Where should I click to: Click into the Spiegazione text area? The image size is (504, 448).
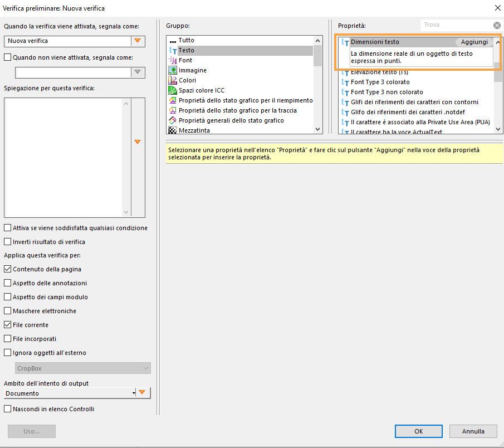click(63, 158)
